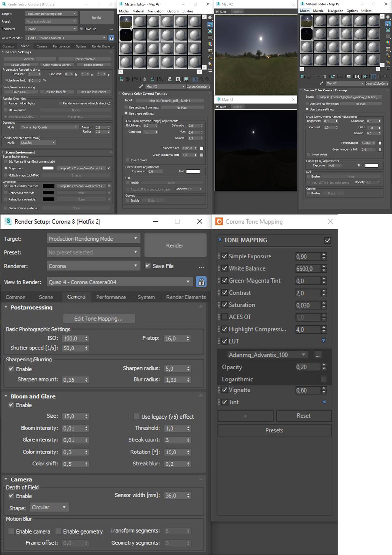Viewport: 392px width, 555px height.
Task: Open System tab in Render Setup showing Postprocessing
Action: pyautogui.click(x=146, y=297)
